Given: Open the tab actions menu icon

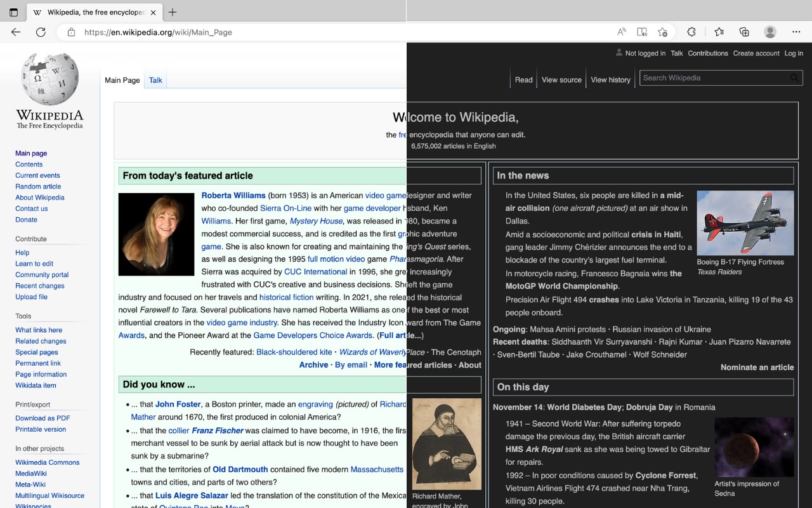Looking at the screenshot, I should pos(13,12).
